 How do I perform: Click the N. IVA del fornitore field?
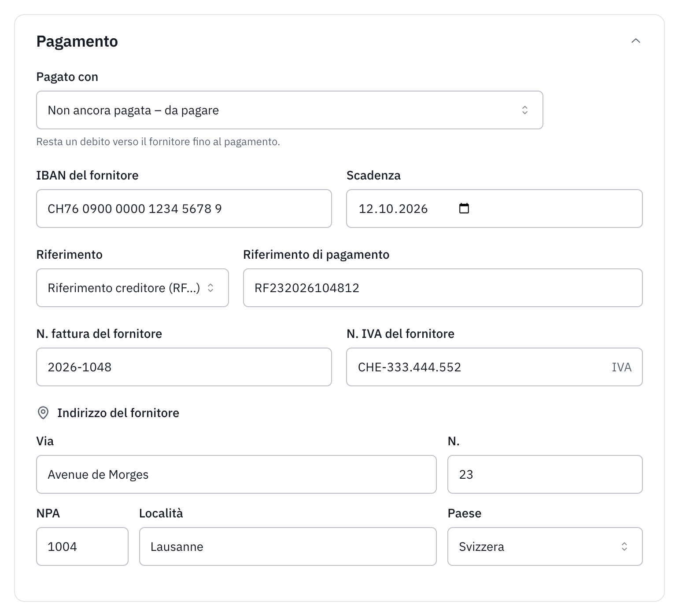point(494,367)
